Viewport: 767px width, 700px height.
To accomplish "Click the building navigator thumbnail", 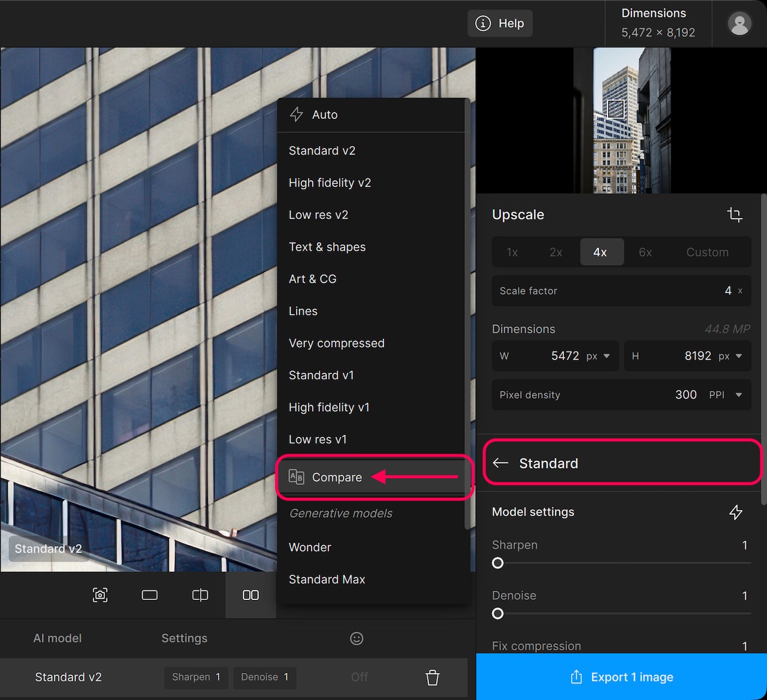I will 632,120.
